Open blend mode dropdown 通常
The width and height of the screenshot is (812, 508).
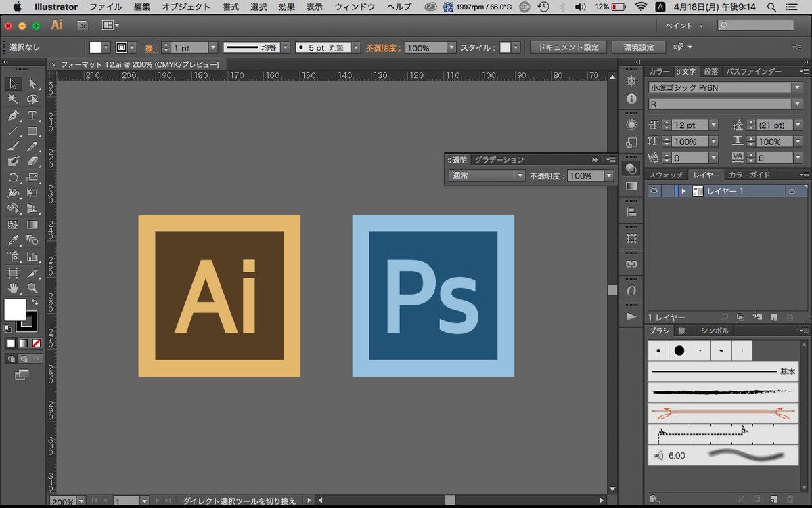click(520, 175)
